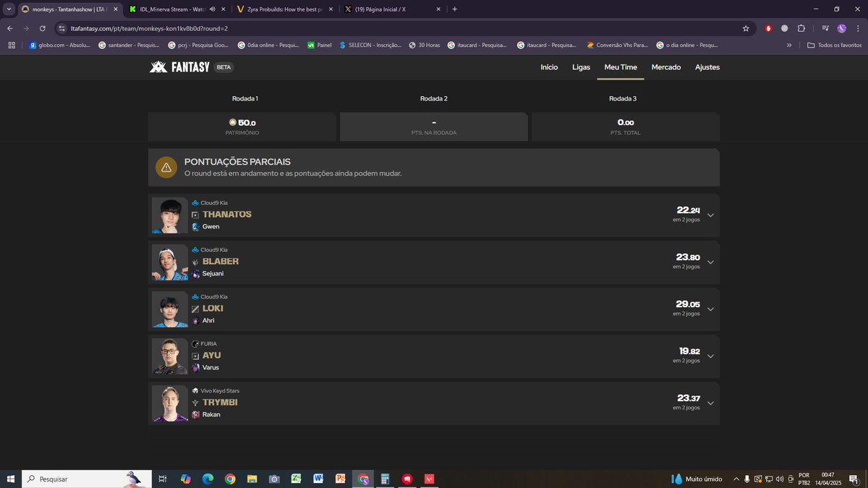The image size is (868, 488).
Task: Switch to Rodada 1
Action: click(x=245, y=98)
